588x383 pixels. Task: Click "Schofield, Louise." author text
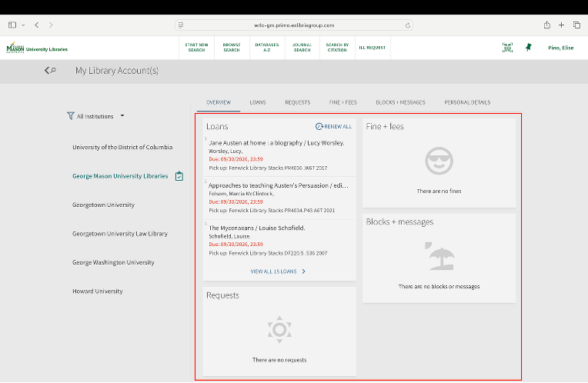[x=229, y=236]
